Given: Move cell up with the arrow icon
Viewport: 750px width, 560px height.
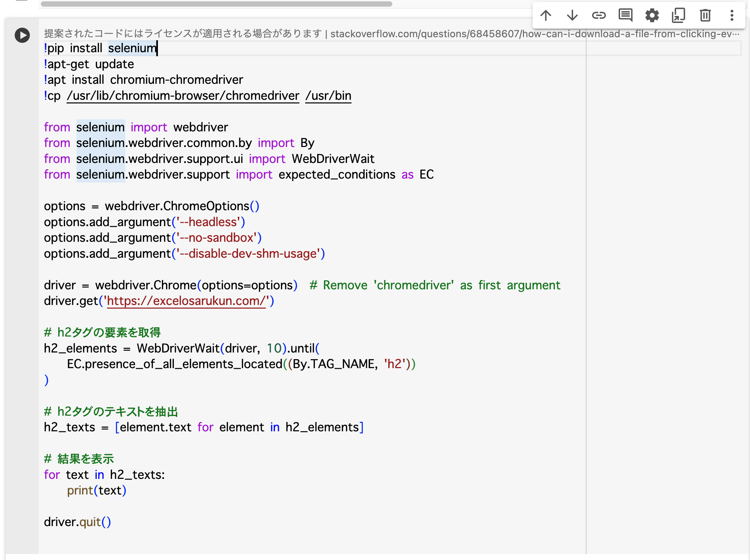Looking at the screenshot, I should [x=545, y=16].
